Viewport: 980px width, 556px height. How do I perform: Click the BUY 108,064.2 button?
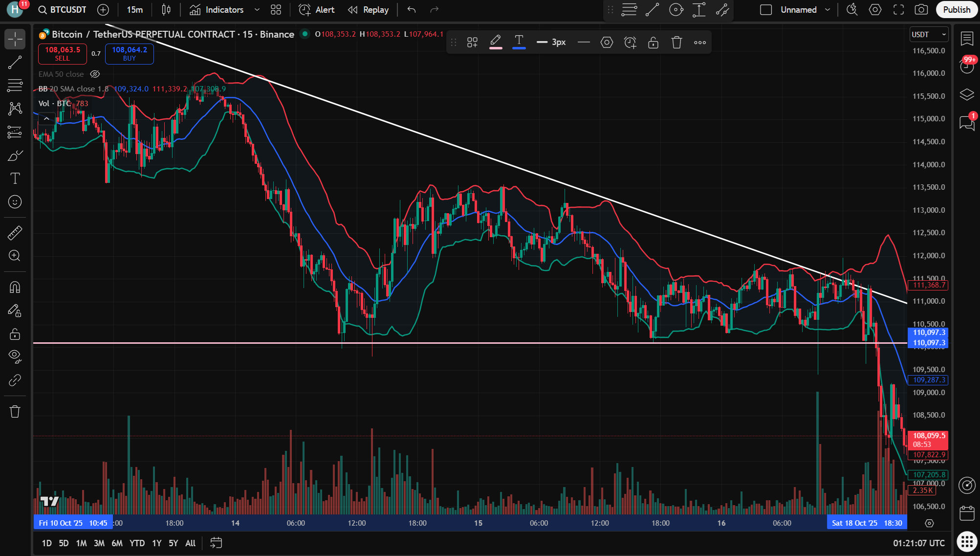tap(129, 53)
